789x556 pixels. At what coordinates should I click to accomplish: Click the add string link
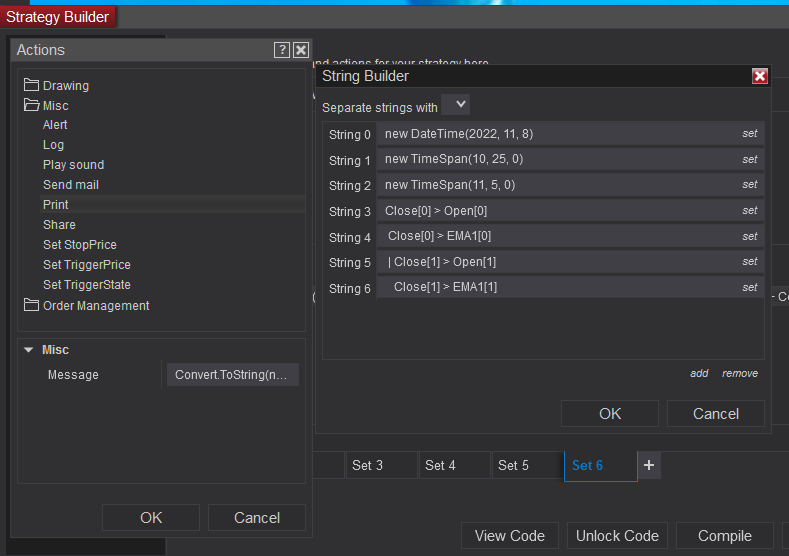[699, 373]
